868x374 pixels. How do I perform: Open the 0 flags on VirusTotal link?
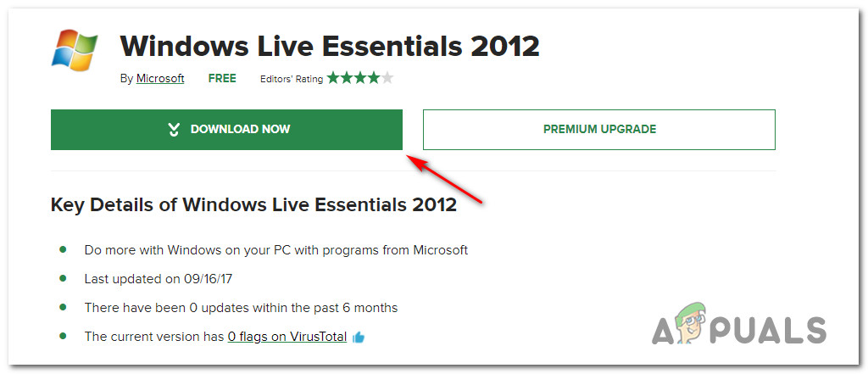click(287, 337)
